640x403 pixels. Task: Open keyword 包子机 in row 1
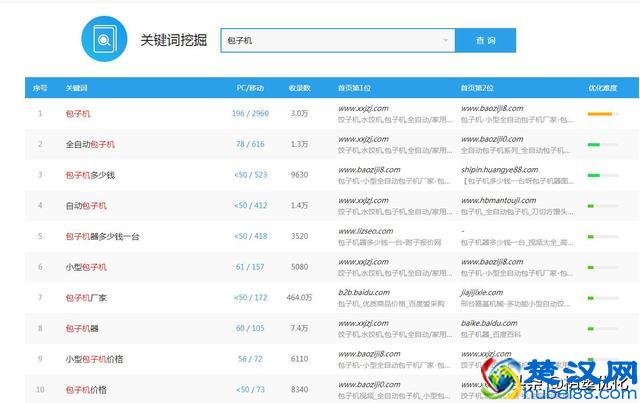[x=78, y=114]
